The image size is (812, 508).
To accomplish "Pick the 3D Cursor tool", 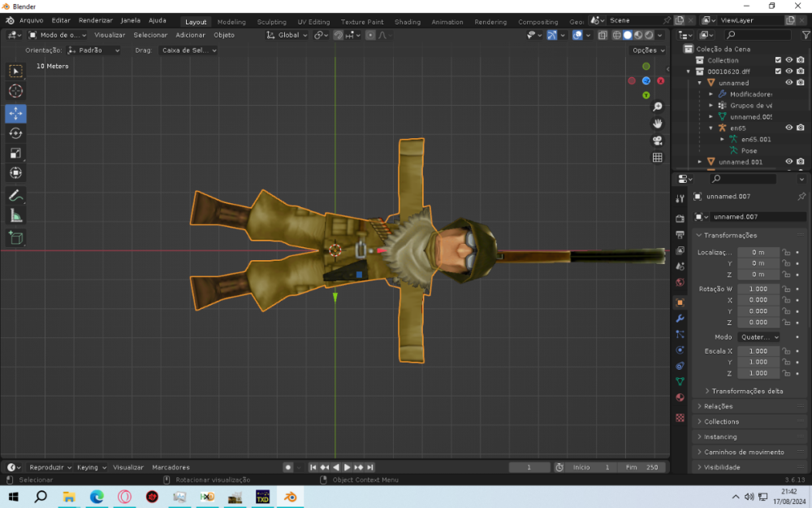I will pos(15,91).
